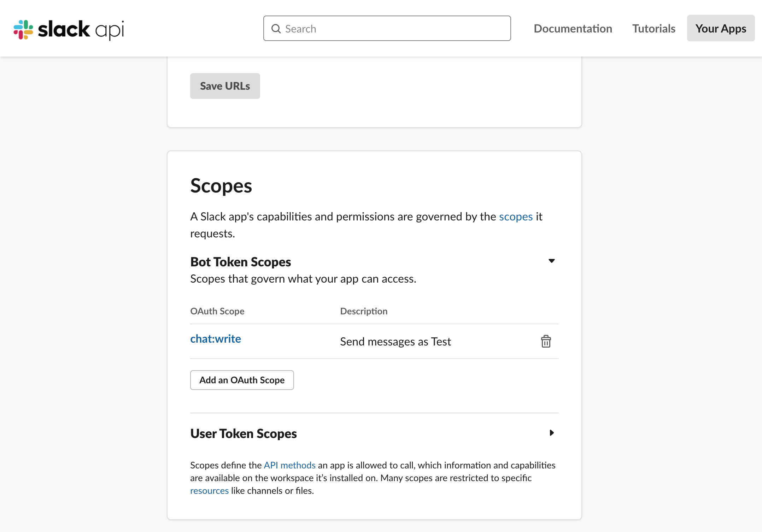This screenshot has height=532, width=762.
Task: Click the User Token Scopes heading
Action: (244, 433)
